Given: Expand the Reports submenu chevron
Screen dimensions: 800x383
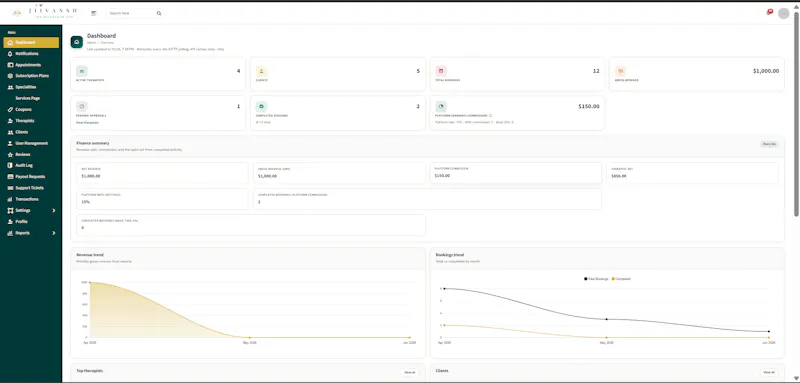Looking at the screenshot, I should [54, 233].
